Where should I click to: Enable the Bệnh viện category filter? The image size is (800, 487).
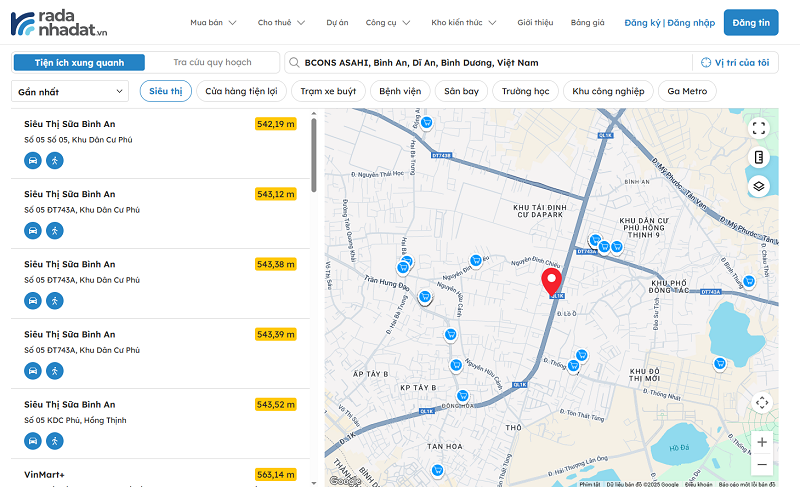(x=400, y=91)
